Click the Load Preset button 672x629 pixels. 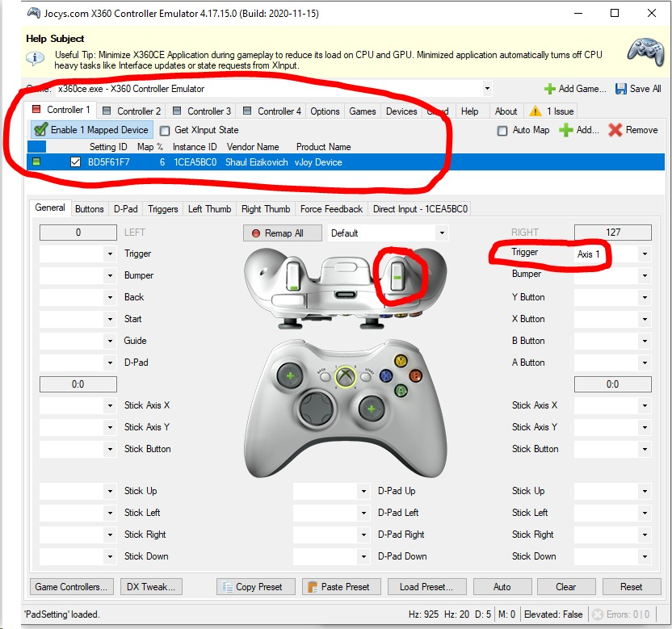pyautogui.click(x=426, y=586)
